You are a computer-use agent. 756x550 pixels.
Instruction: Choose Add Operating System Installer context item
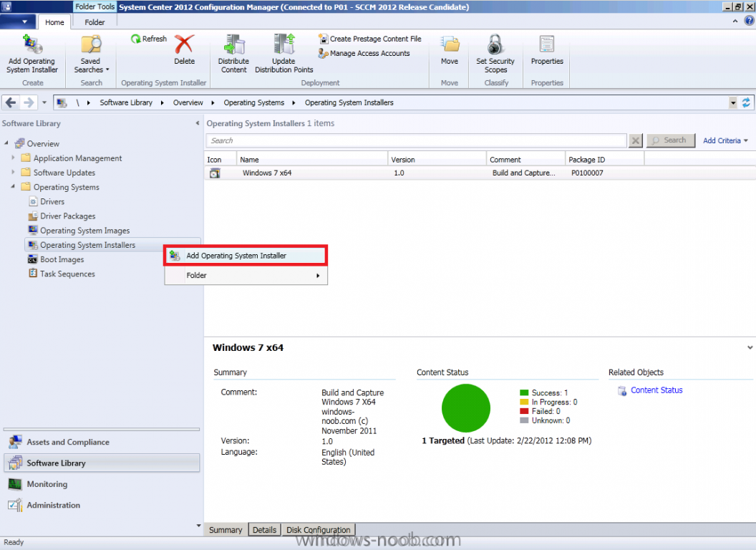point(246,256)
